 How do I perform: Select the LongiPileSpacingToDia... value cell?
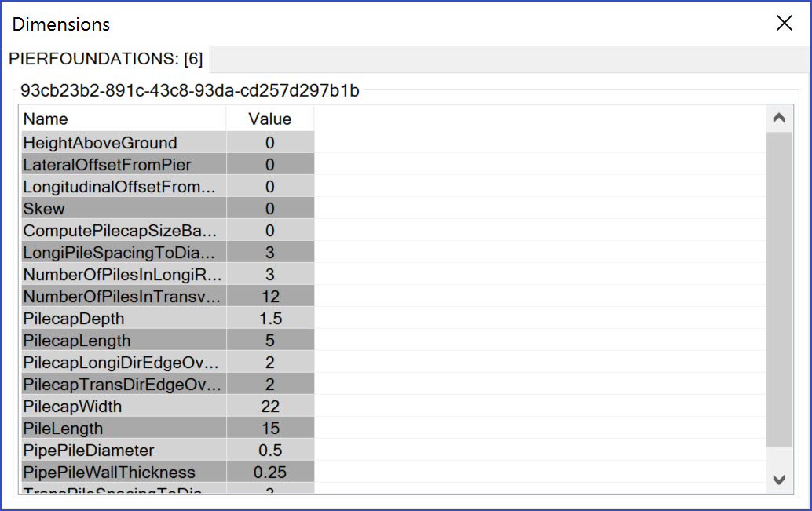pyautogui.click(x=270, y=253)
